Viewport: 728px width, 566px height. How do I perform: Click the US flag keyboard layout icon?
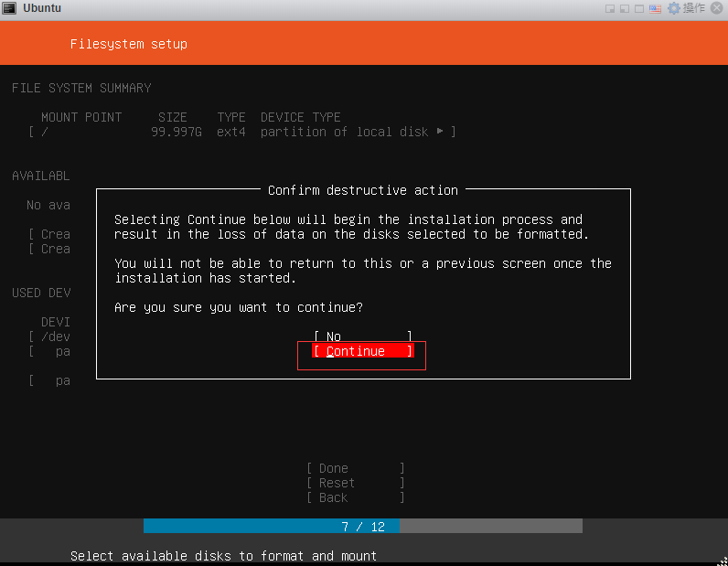655,8
